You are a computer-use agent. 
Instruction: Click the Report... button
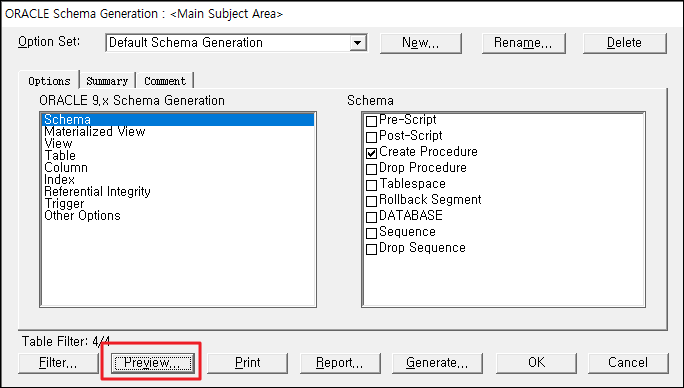340,363
